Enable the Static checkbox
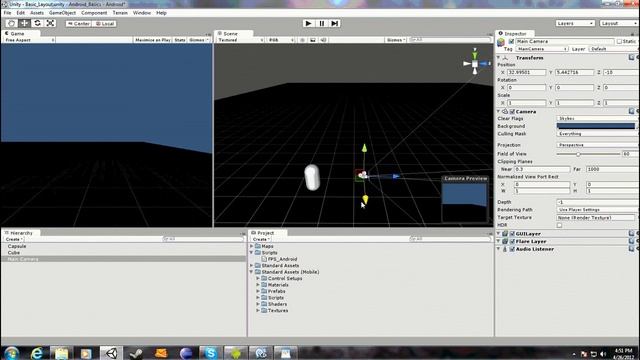The width and height of the screenshot is (640, 360). tap(619, 42)
